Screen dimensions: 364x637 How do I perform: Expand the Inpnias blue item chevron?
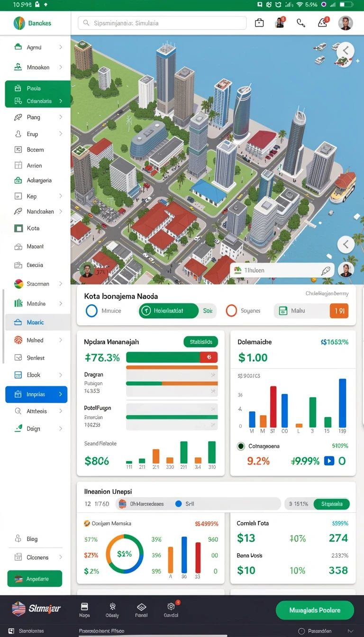61,394
